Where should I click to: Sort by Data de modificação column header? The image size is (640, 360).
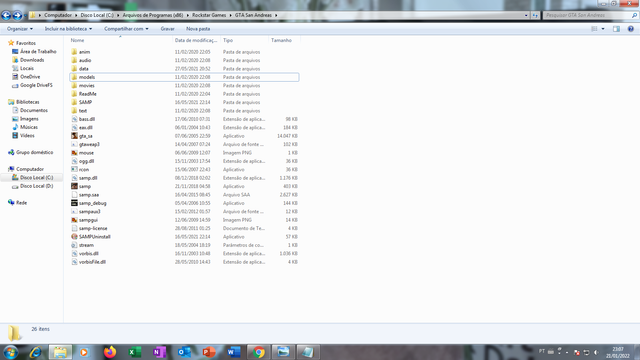tap(196, 40)
